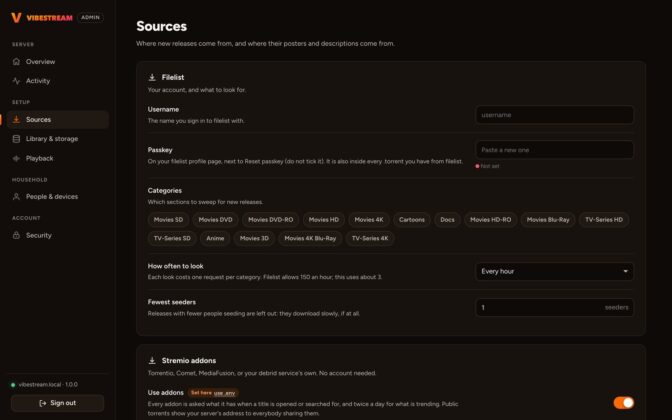Open the Activity page
The width and height of the screenshot is (672, 420).
point(58,81)
